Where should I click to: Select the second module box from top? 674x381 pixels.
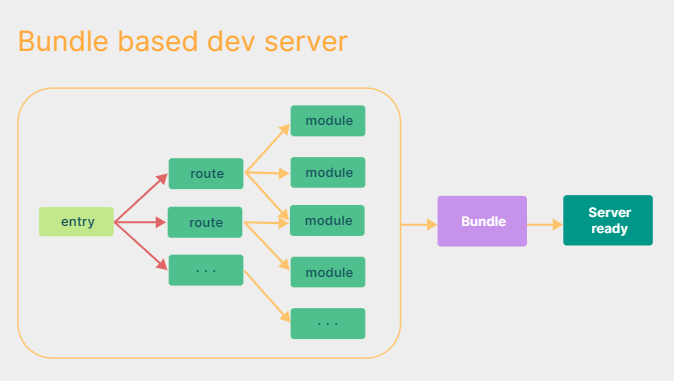click(328, 172)
